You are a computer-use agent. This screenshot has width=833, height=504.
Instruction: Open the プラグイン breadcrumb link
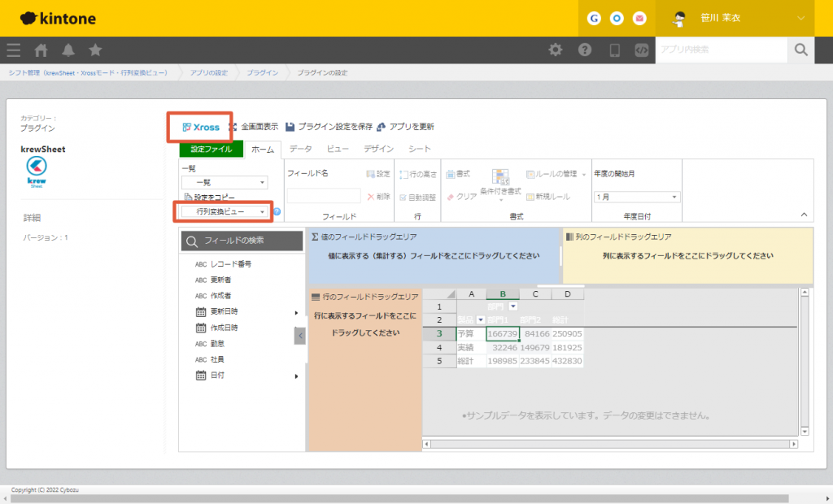pyautogui.click(x=263, y=73)
